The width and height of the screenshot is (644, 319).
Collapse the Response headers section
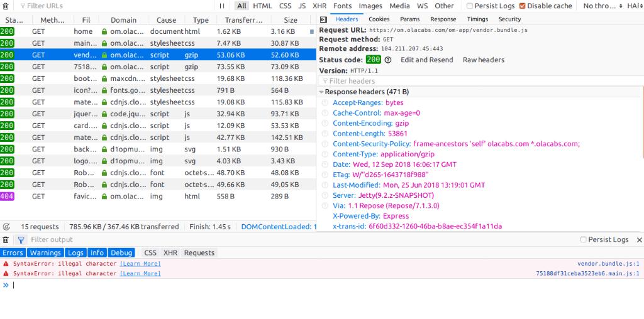pyautogui.click(x=321, y=92)
